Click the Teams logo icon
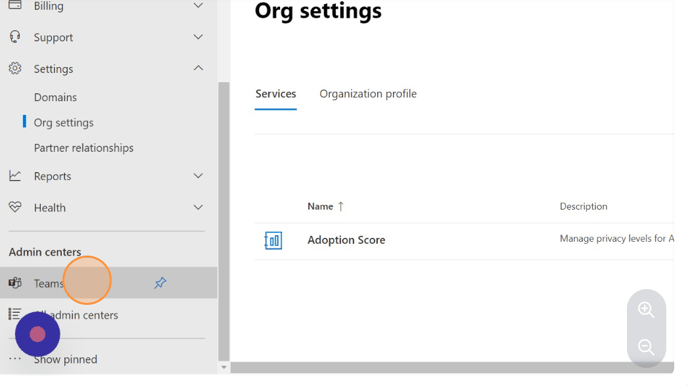The height and width of the screenshot is (385, 688). tap(15, 283)
